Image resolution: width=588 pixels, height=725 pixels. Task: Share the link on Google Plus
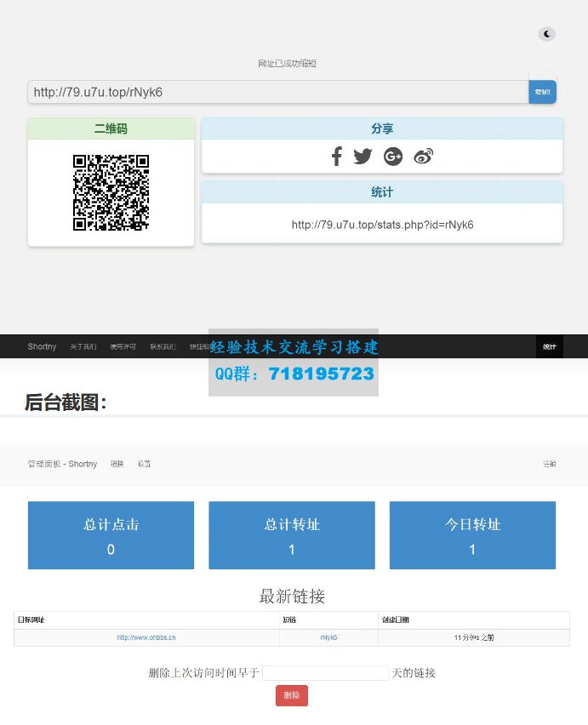pyautogui.click(x=393, y=157)
